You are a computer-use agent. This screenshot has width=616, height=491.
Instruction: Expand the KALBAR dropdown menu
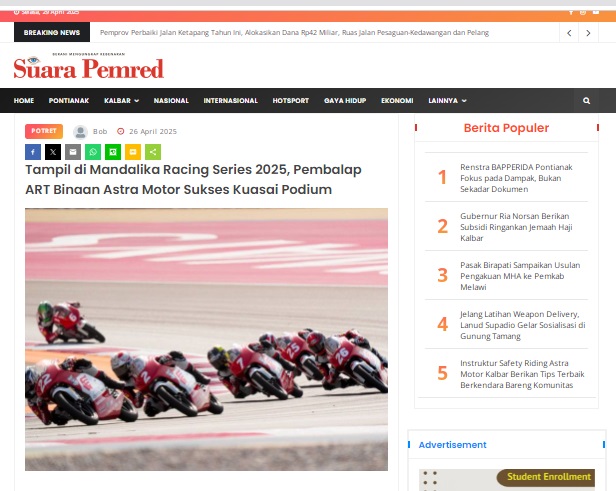[121, 101]
